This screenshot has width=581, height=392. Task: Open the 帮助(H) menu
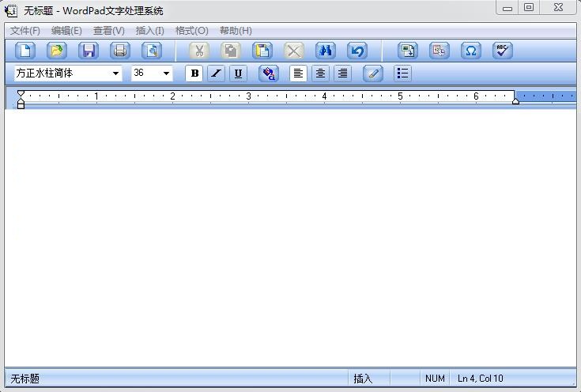coord(236,31)
